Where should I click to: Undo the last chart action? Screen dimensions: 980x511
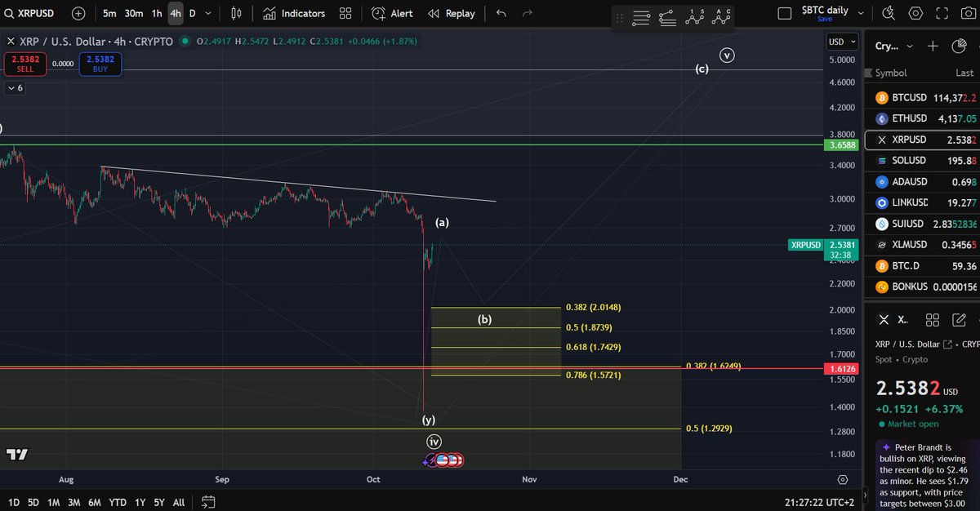501,13
